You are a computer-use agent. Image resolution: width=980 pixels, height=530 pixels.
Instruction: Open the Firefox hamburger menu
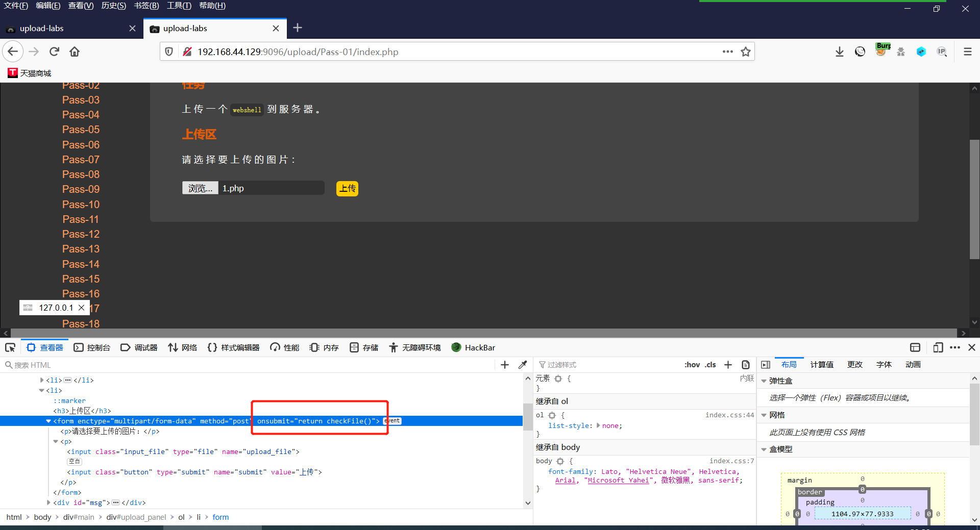click(967, 52)
